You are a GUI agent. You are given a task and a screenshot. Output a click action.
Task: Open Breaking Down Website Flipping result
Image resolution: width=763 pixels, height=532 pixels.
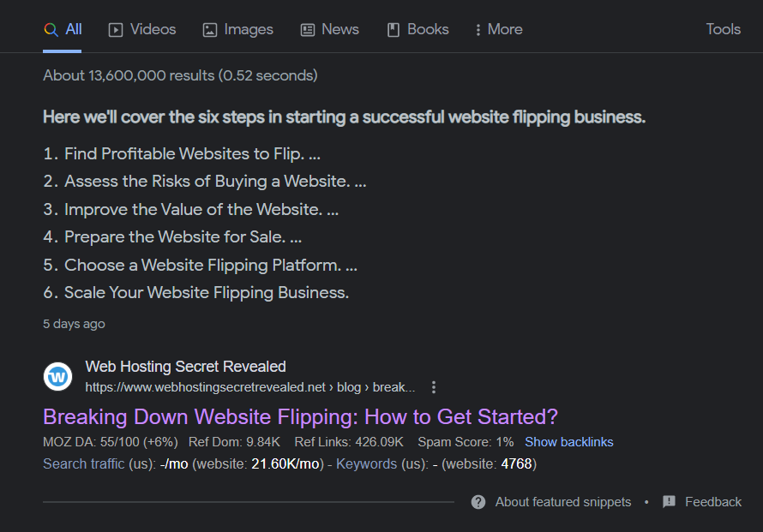pyautogui.click(x=300, y=416)
